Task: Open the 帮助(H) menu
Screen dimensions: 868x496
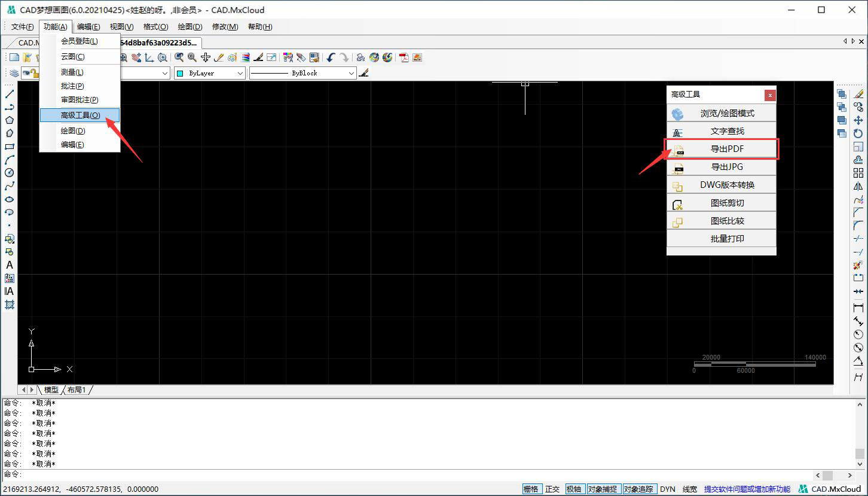Action: [260, 27]
